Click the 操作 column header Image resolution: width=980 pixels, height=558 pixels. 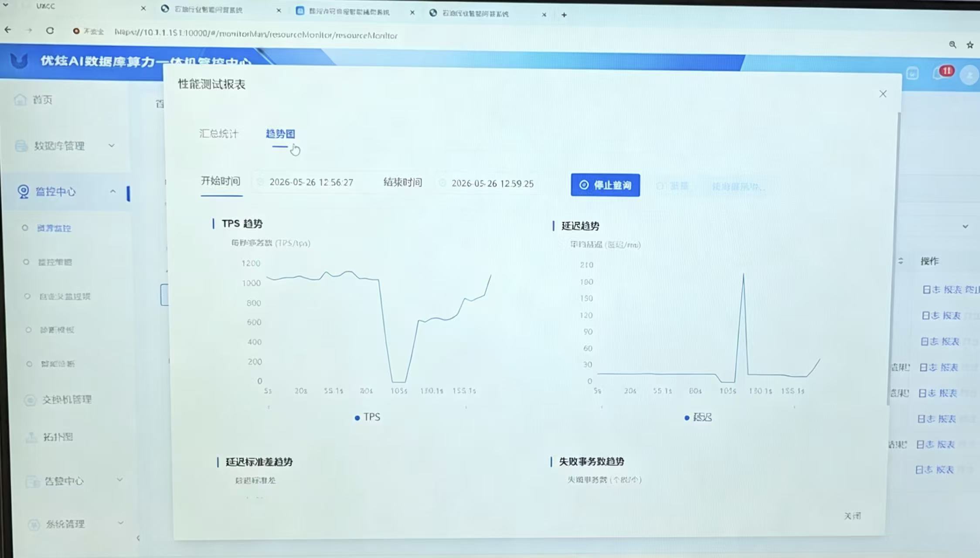[x=929, y=261]
